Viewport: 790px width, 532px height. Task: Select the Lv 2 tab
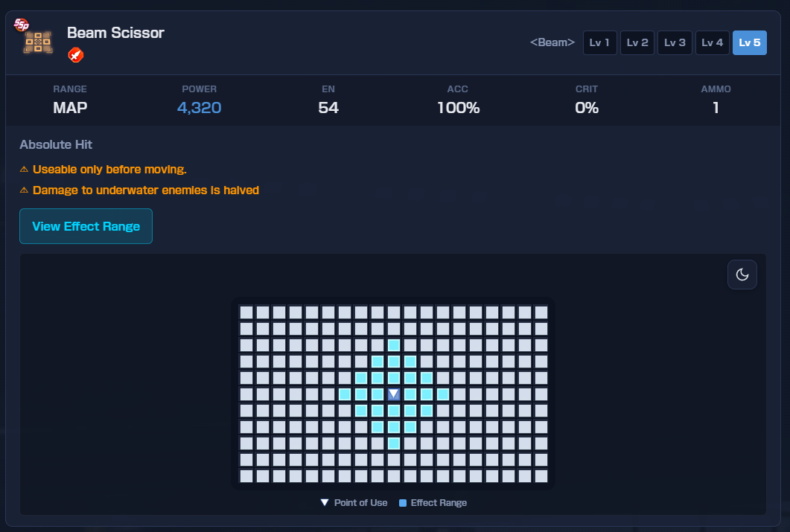tap(637, 42)
